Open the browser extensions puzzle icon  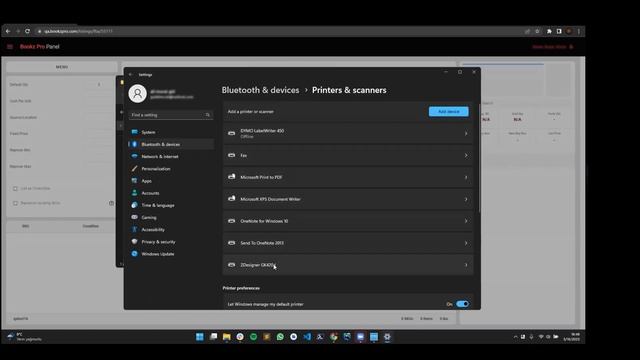(x=549, y=31)
